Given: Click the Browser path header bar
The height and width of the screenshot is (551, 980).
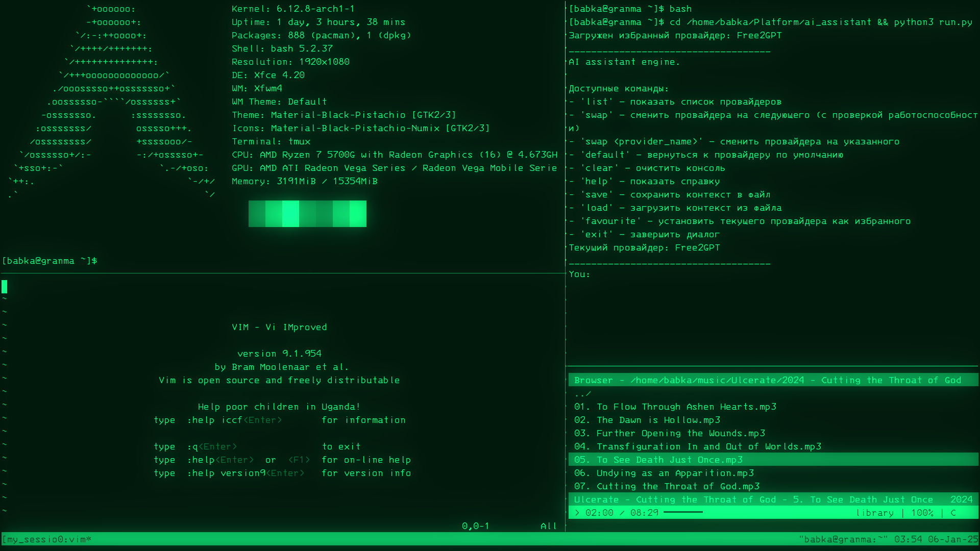Looking at the screenshot, I should 773,380.
